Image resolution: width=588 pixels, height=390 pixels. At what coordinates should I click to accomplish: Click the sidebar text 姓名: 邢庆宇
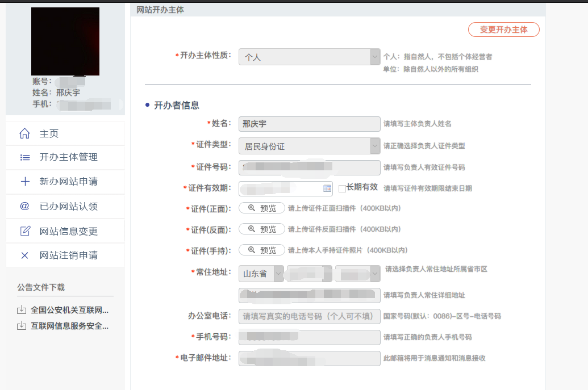pyautogui.click(x=56, y=93)
